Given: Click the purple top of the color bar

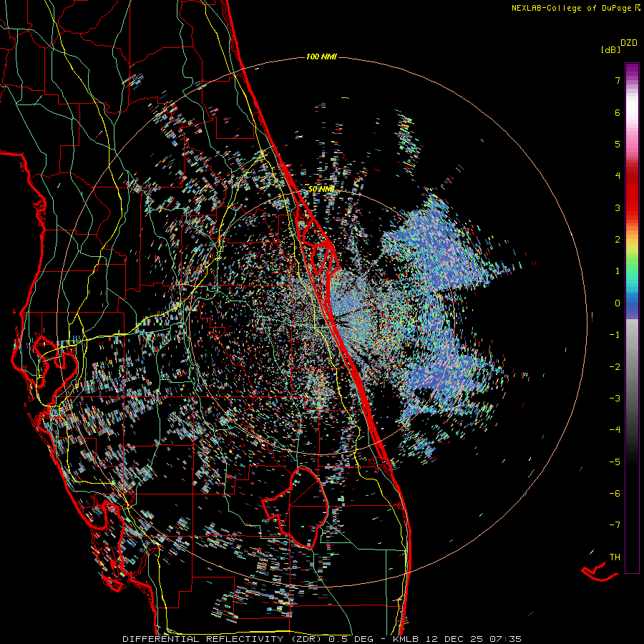Looking at the screenshot, I should coord(632,71).
